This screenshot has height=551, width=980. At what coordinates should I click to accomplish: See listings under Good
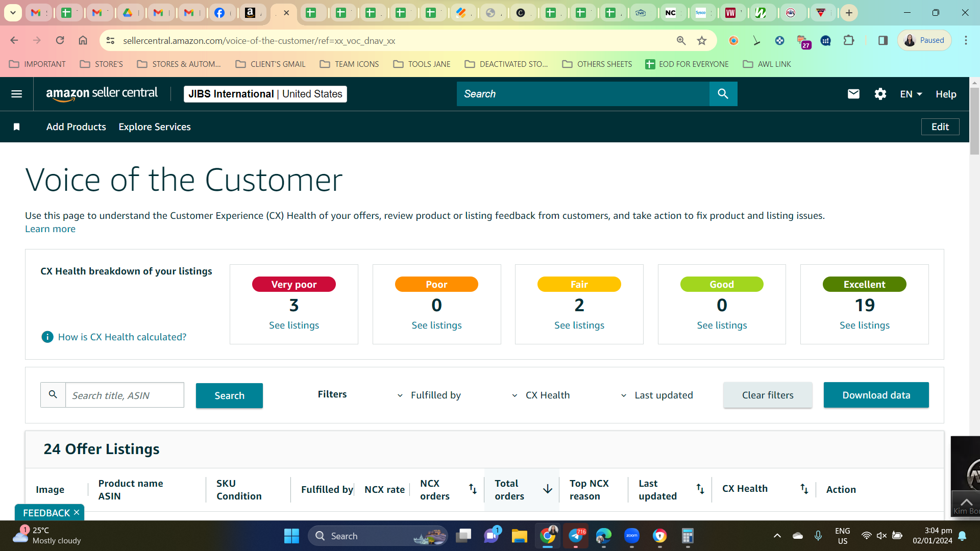(x=722, y=325)
